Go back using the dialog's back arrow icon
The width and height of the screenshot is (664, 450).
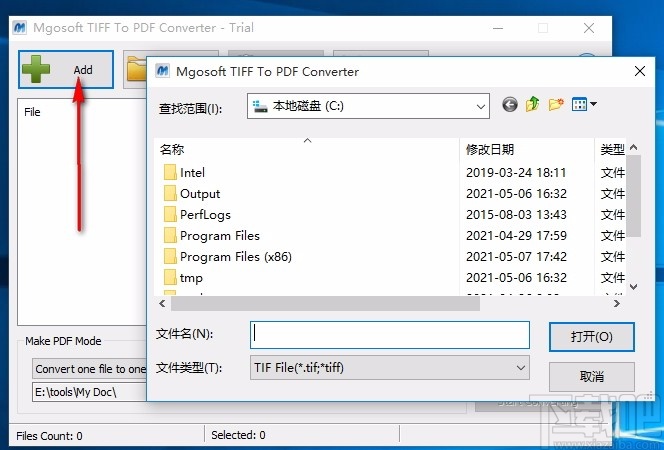pos(510,104)
